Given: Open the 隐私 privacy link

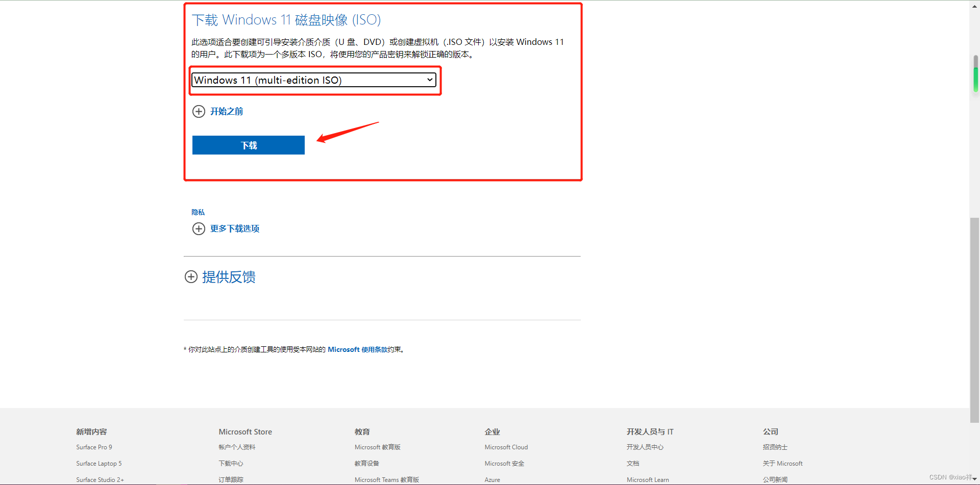Looking at the screenshot, I should (198, 212).
